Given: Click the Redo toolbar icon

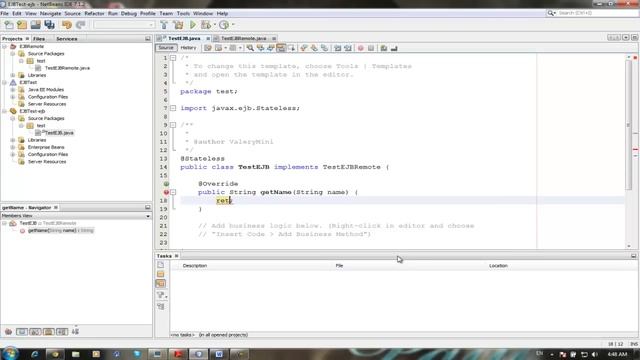Looking at the screenshot, I should 81,25.
